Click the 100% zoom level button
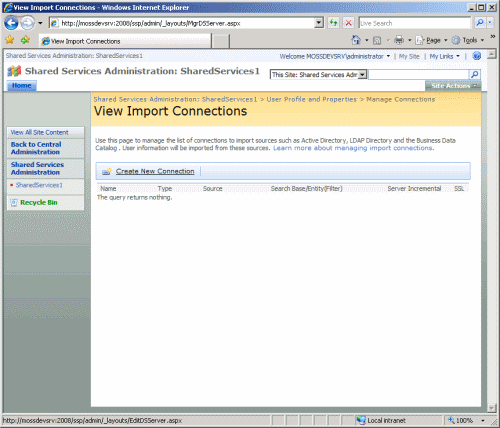This screenshot has width=500, height=428. pos(461,421)
